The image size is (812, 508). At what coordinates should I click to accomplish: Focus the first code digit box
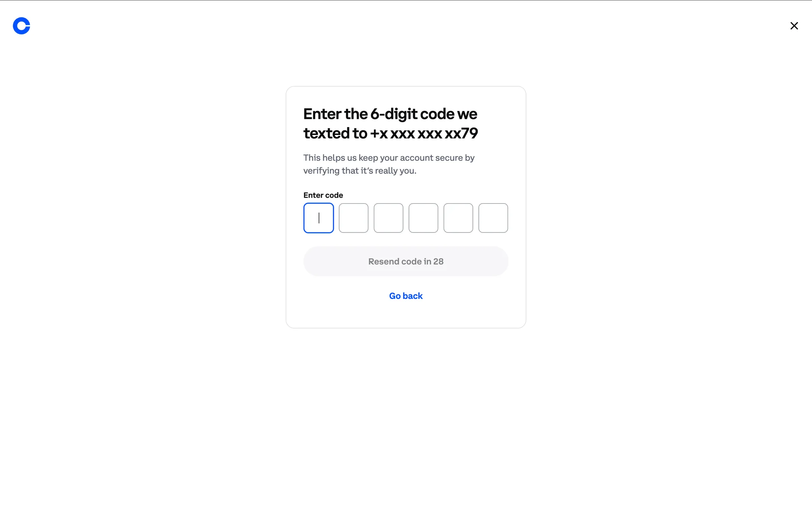point(318,218)
